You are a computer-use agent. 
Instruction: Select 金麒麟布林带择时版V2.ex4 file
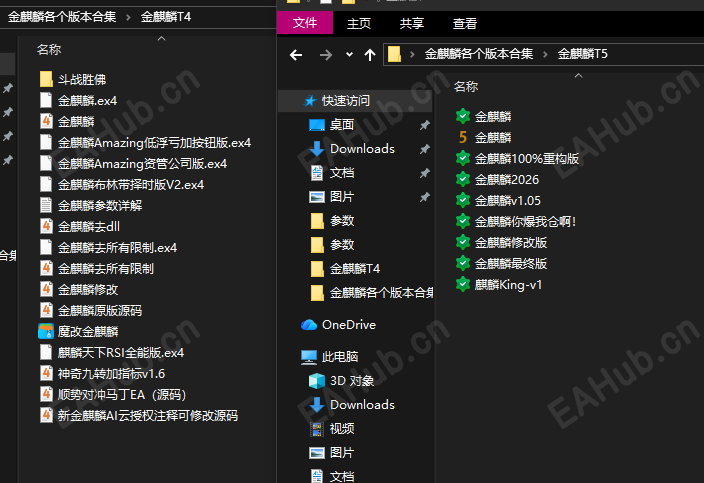click(122, 185)
